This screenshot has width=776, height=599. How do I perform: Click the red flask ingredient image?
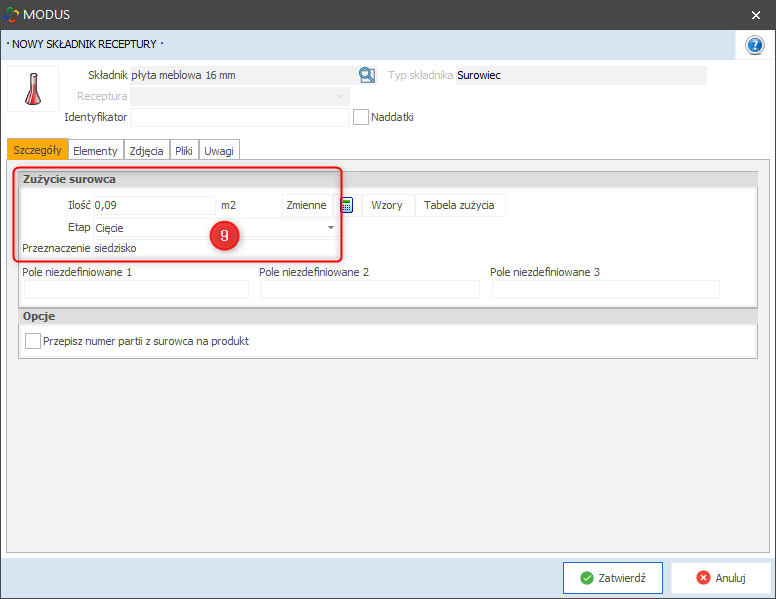33,89
